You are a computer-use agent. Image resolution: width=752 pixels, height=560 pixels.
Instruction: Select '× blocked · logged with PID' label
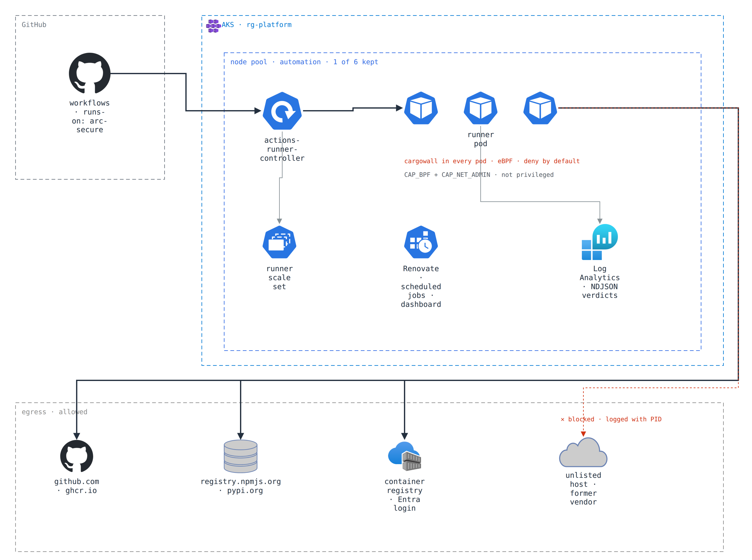pos(611,419)
